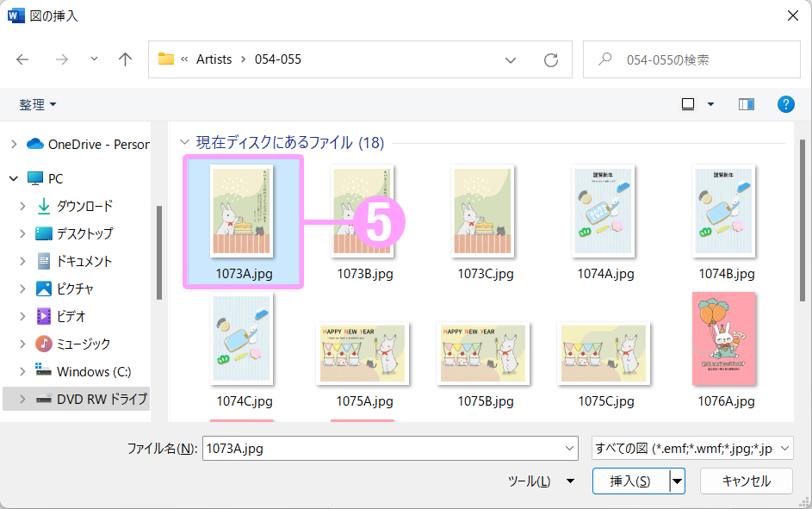Toggle the preview pane icon
812x509 pixels.
[747, 104]
